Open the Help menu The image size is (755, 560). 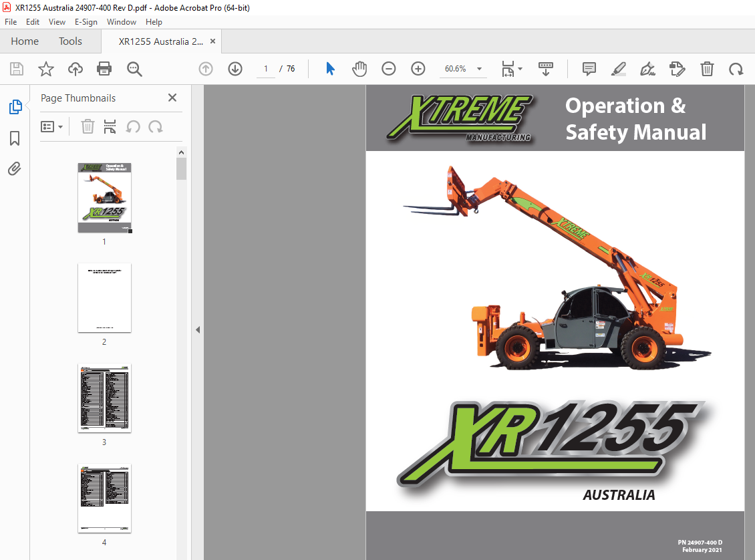click(154, 22)
